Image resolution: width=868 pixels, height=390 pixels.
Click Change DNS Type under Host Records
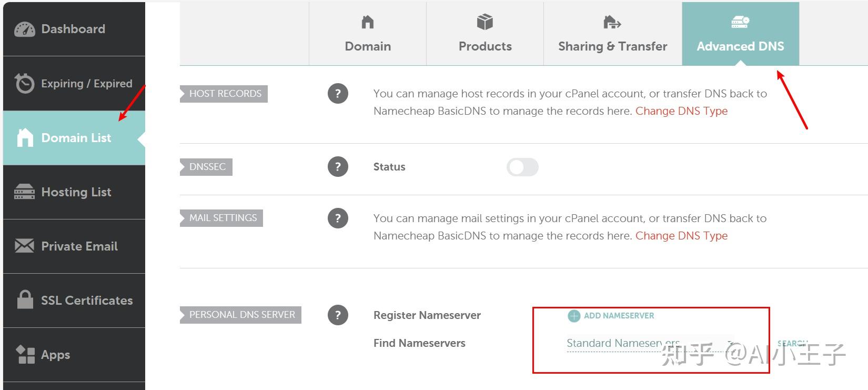681,111
